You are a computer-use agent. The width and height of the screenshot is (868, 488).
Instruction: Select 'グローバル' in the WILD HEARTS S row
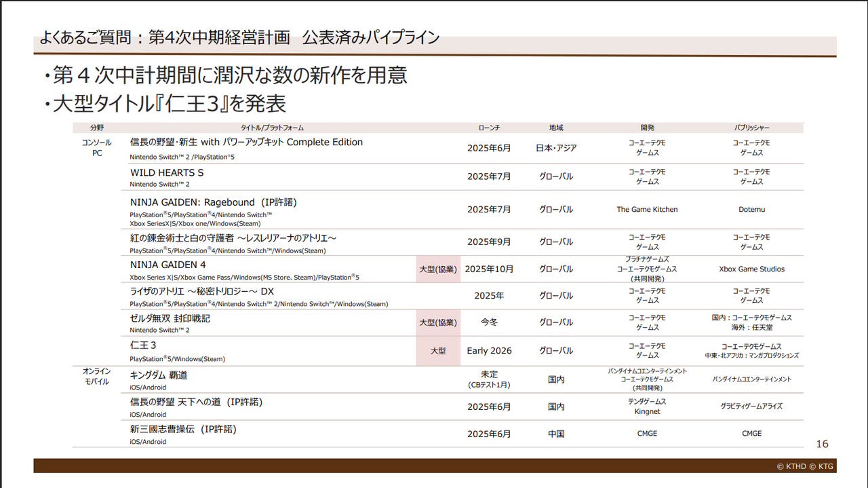pos(556,176)
